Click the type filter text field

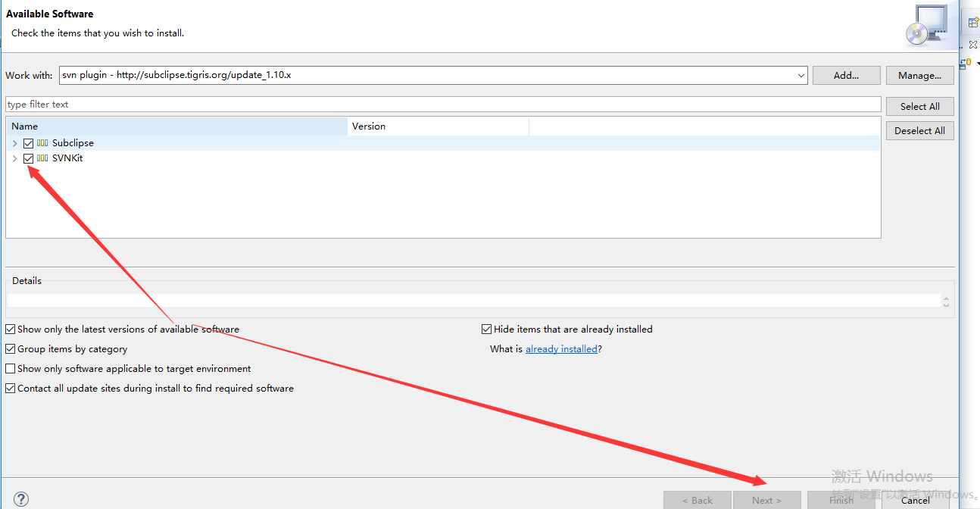click(x=443, y=105)
